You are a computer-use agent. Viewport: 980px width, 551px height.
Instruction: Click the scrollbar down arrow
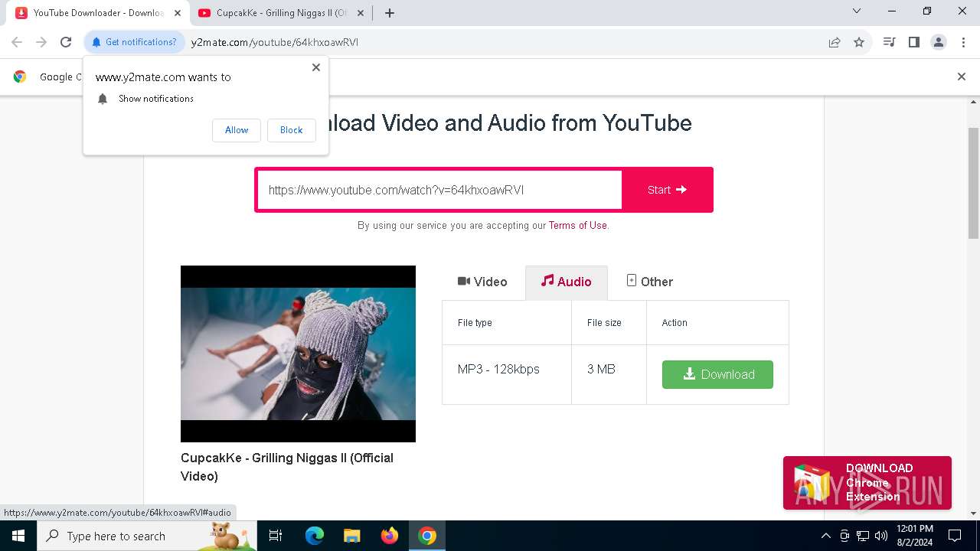pos(973,514)
